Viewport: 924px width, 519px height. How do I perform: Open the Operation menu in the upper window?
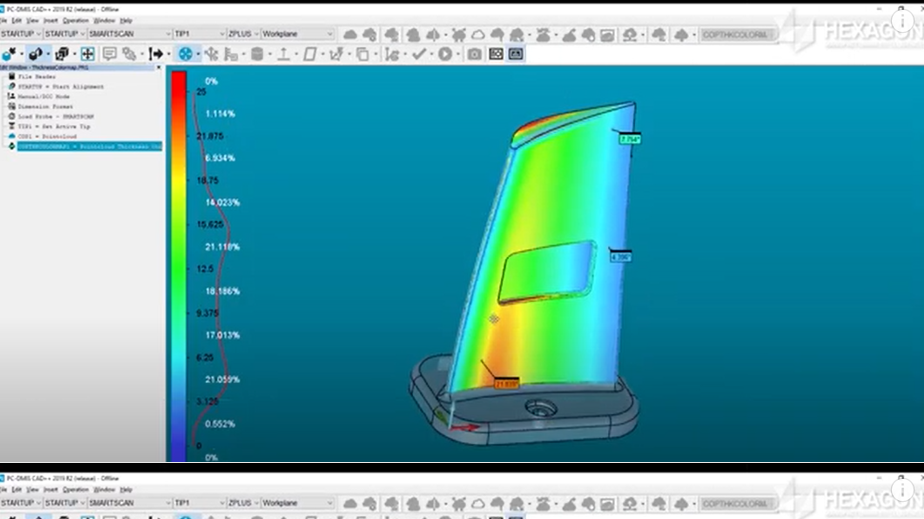tap(75, 21)
